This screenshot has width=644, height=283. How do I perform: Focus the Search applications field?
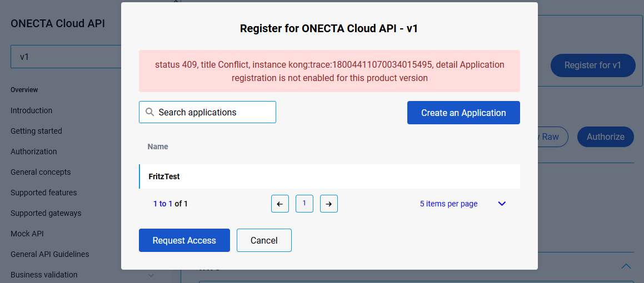[x=207, y=112]
